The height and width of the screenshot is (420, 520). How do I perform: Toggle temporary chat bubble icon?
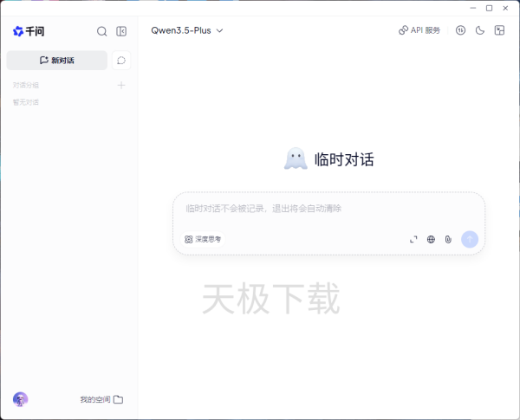121,61
